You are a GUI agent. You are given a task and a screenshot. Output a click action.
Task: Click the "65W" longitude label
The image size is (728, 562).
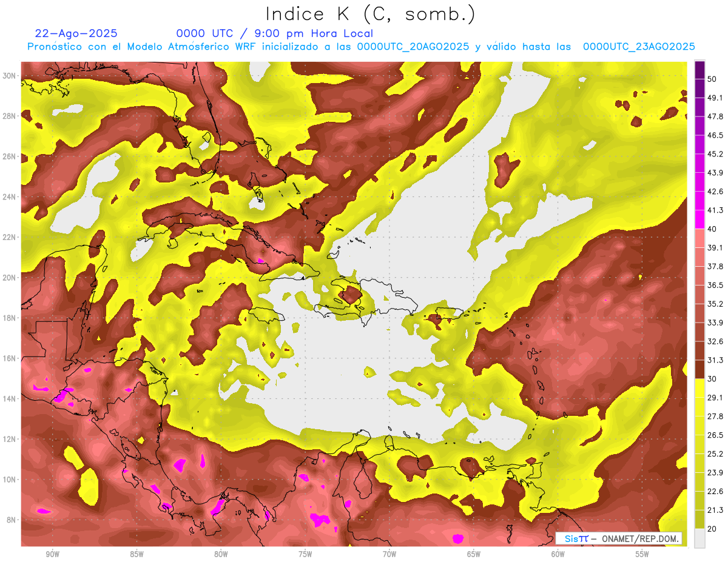point(474,554)
